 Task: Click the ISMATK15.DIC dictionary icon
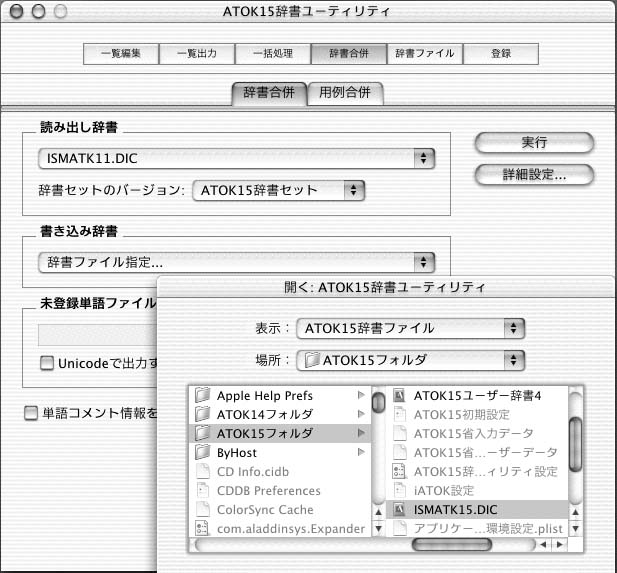coord(399,510)
